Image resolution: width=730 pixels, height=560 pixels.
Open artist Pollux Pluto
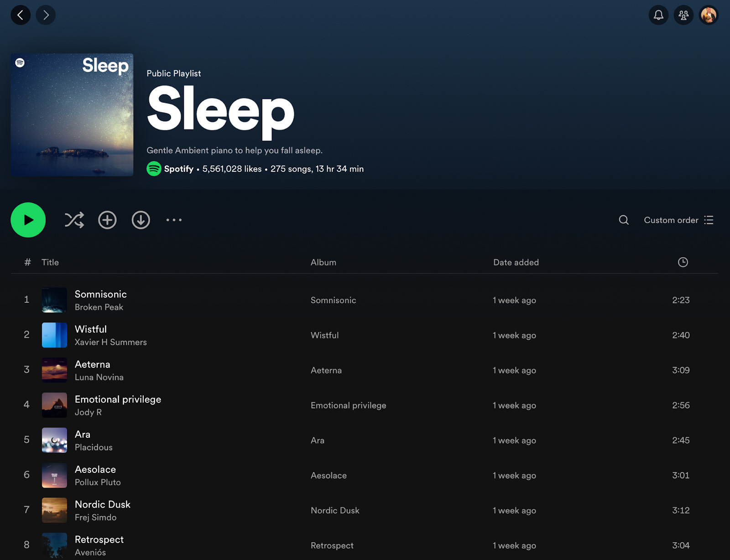(x=98, y=482)
